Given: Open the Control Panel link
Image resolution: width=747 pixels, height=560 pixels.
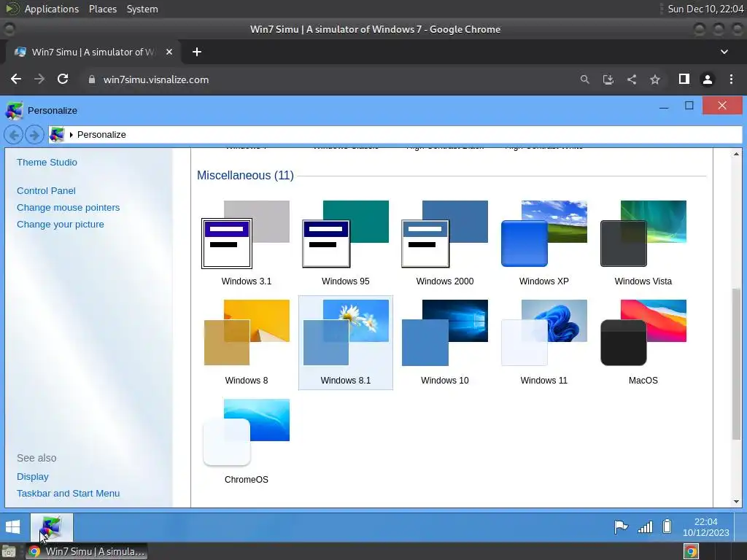Looking at the screenshot, I should click(x=46, y=190).
